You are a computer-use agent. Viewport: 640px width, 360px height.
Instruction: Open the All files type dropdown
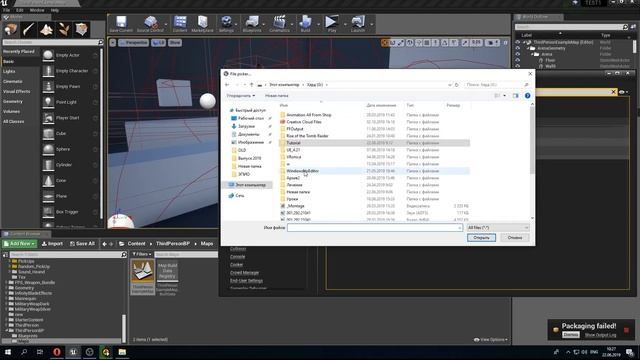(498, 227)
